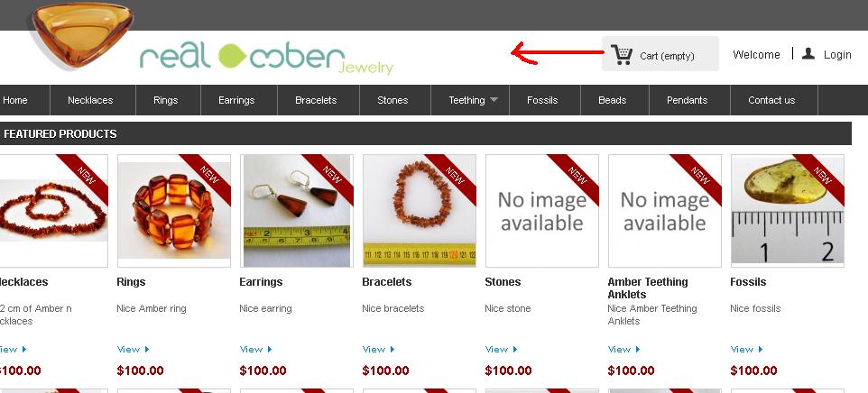
Task: Click the shopping cart icon
Action: pos(623,54)
